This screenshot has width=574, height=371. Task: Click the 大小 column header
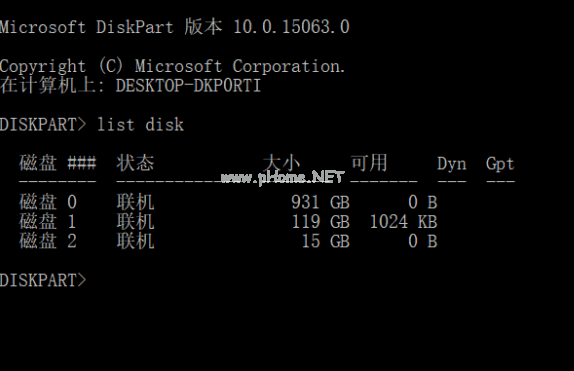pos(281,162)
